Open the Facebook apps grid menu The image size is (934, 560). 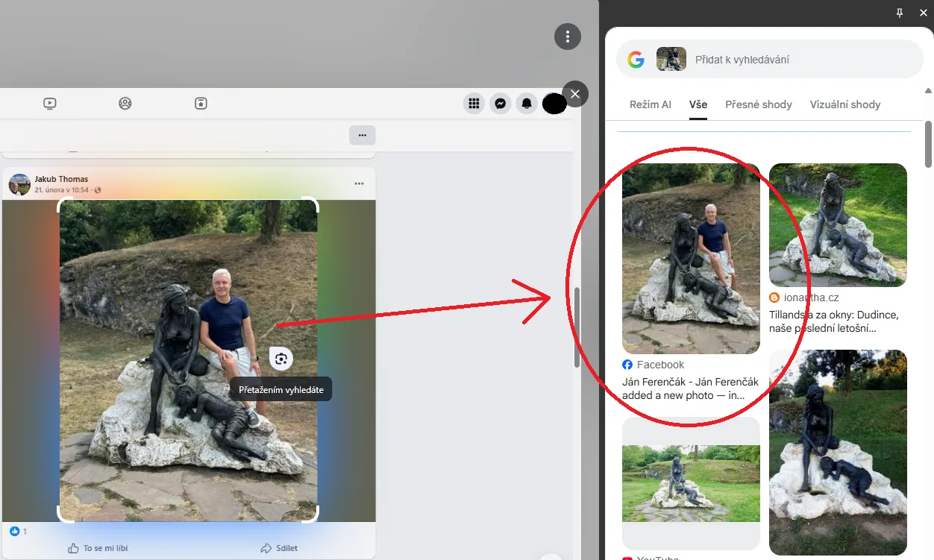pyautogui.click(x=474, y=104)
